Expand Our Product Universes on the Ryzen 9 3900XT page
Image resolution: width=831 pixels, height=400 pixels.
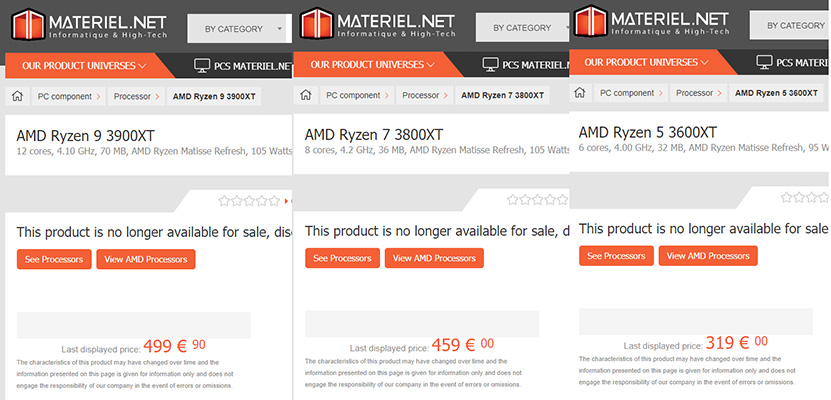(x=85, y=66)
